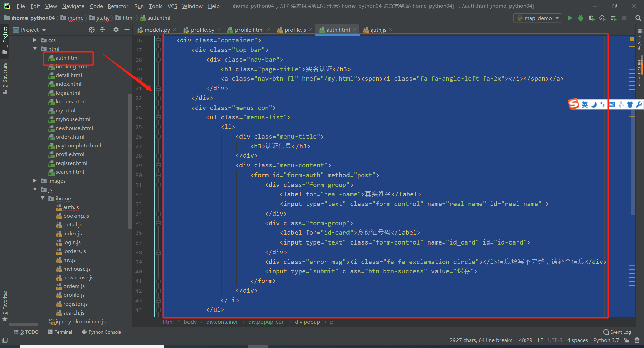This screenshot has width=644, height=348.
Task: Collapse the ihome folder under js
Action: pos(43,198)
